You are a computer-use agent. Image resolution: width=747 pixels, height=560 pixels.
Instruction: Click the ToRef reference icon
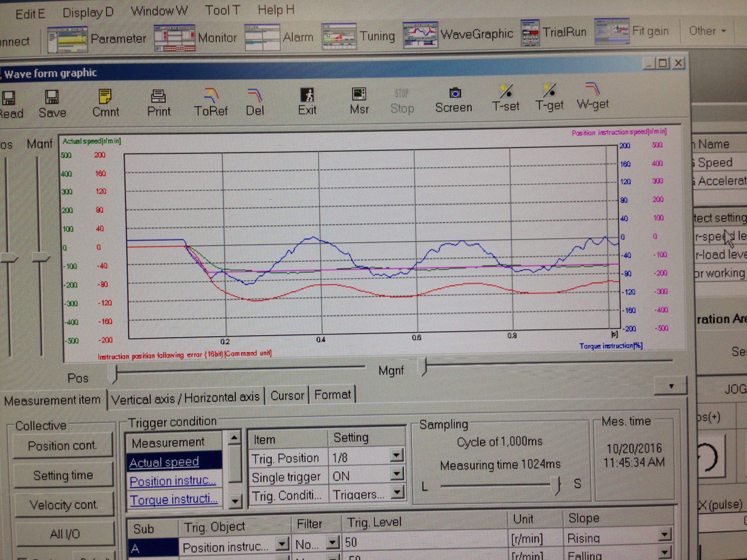tap(211, 96)
